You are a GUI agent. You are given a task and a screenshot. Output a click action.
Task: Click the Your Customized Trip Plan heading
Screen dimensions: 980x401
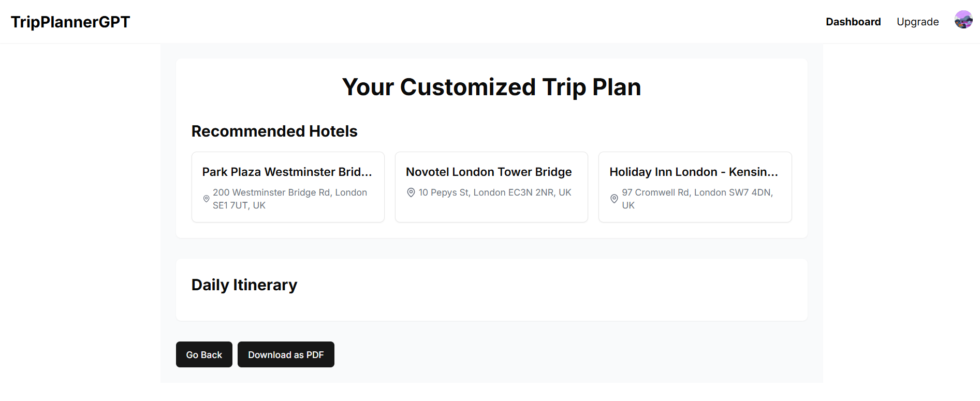pos(491,87)
